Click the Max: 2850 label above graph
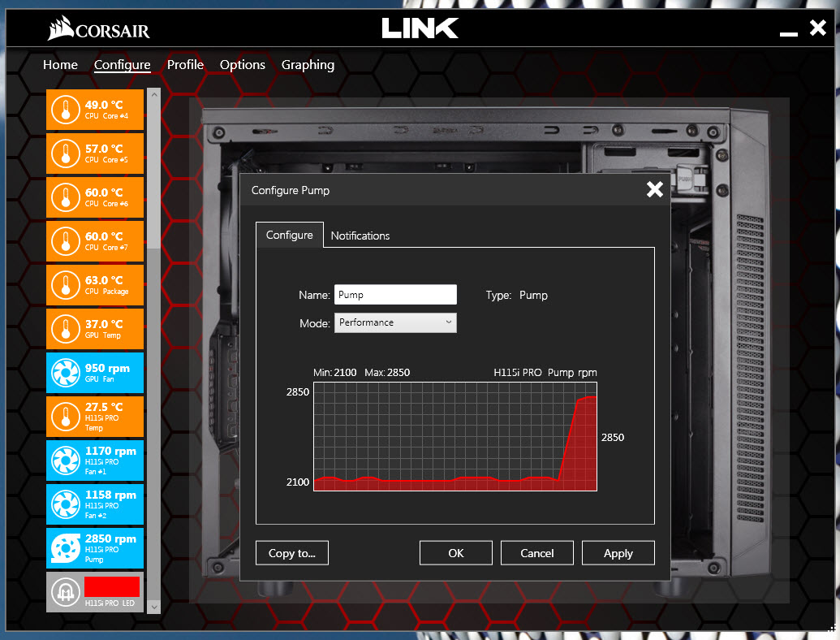 point(387,373)
